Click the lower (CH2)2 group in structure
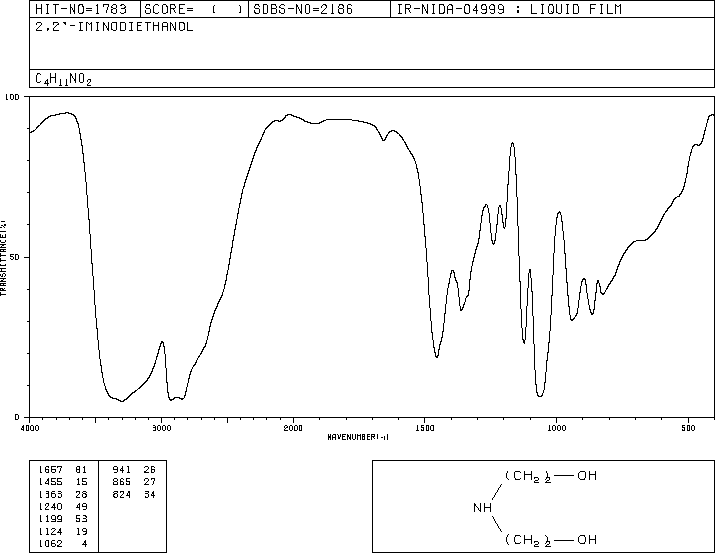This screenshot has height=553, width=715. tap(528, 540)
